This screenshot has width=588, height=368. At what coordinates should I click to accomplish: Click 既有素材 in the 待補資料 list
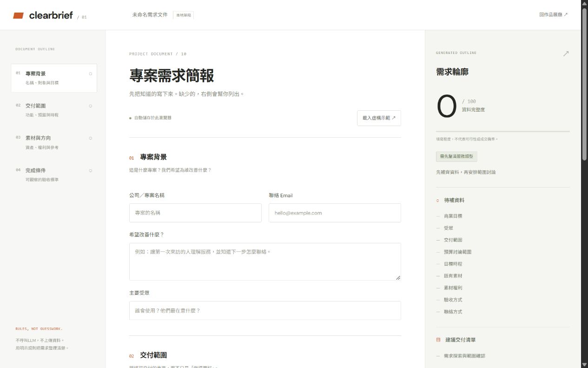point(453,276)
